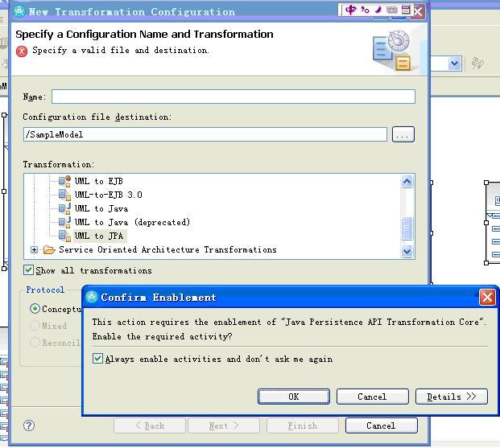
Task: Open the destination browse '...' button
Action: point(403,134)
